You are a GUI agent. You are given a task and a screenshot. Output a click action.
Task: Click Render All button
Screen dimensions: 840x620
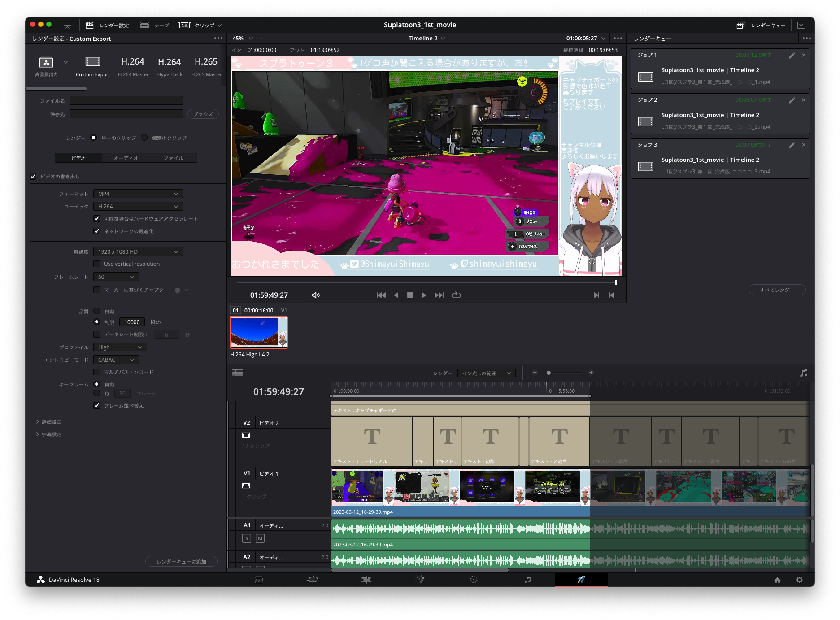click(x=777, y=290)
